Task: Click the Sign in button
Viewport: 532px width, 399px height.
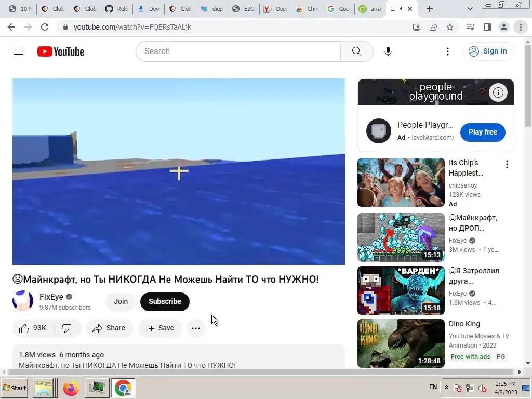Action: [x=488, y=51]
